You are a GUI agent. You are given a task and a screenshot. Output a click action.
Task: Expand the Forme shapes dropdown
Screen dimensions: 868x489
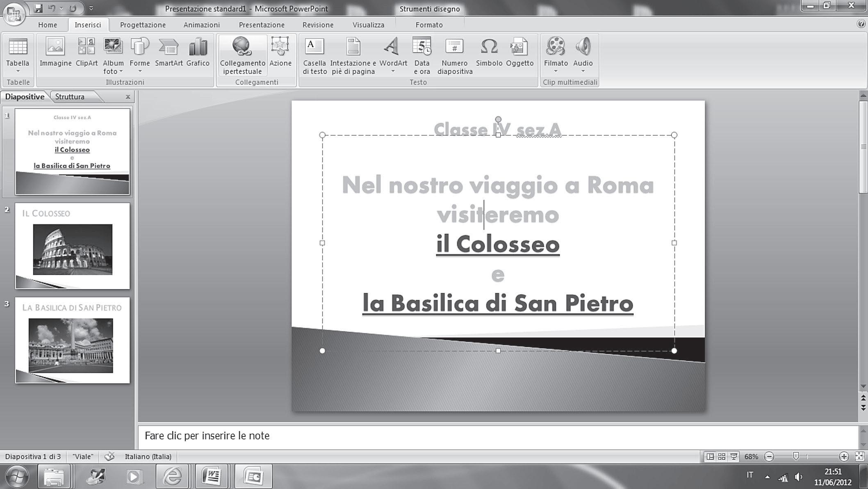click(x=140, y=71)
